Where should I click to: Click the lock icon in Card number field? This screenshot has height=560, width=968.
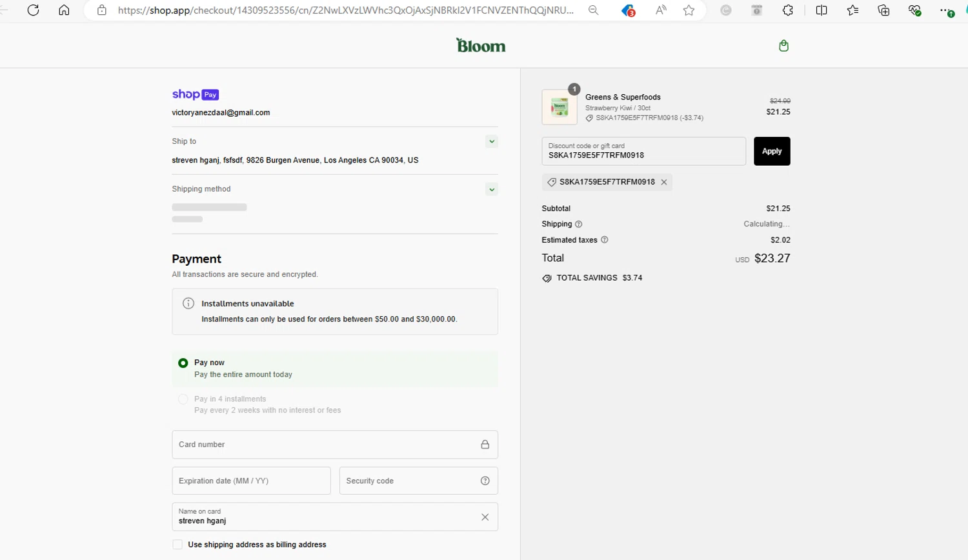coord(485,445)
